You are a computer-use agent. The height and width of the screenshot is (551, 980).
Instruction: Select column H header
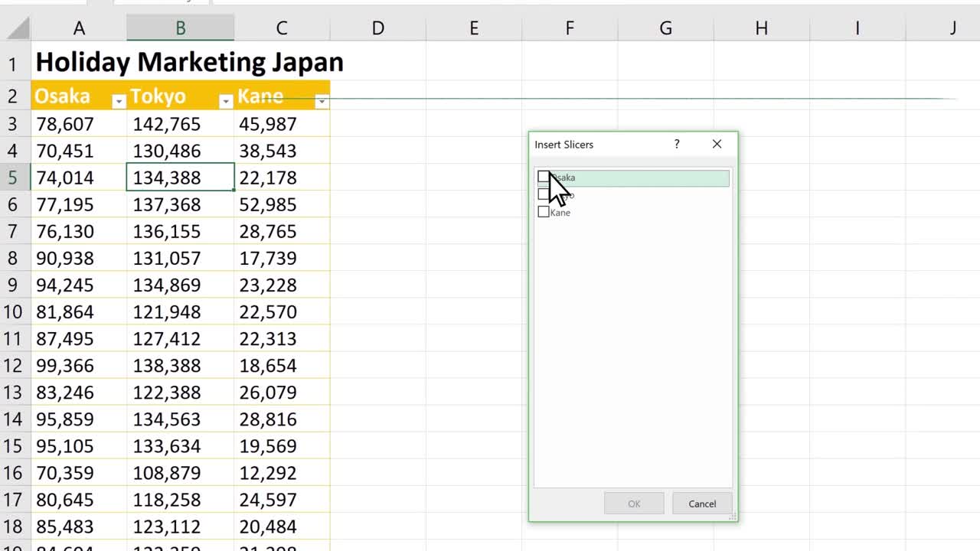point(761,28)
